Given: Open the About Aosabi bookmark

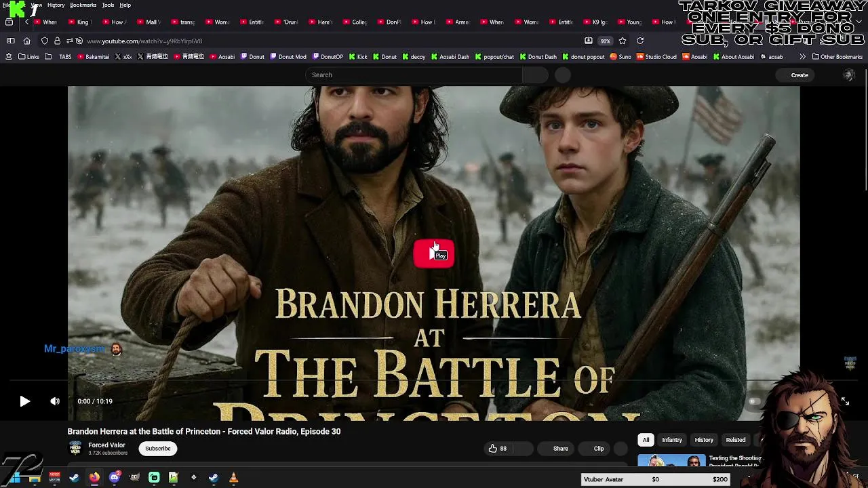Looking at the screenshot, I should tap(733, 57).
